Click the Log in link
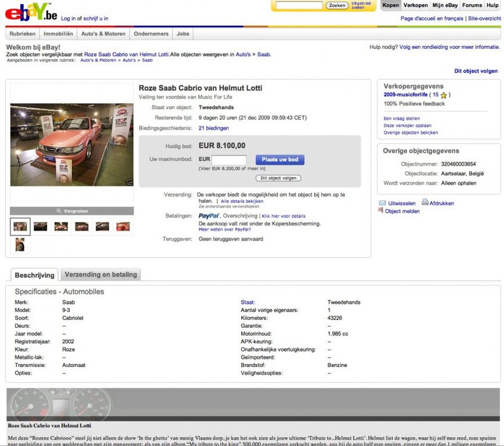This screenshot has width=504, height=446. click(68, 18)
